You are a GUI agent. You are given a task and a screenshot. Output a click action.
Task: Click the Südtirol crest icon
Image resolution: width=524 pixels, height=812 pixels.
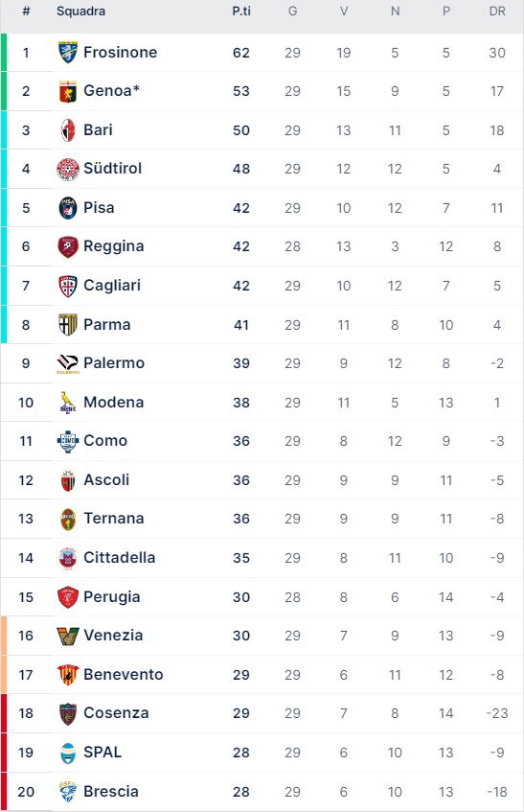pyautogui.click(x=68, y=170)
